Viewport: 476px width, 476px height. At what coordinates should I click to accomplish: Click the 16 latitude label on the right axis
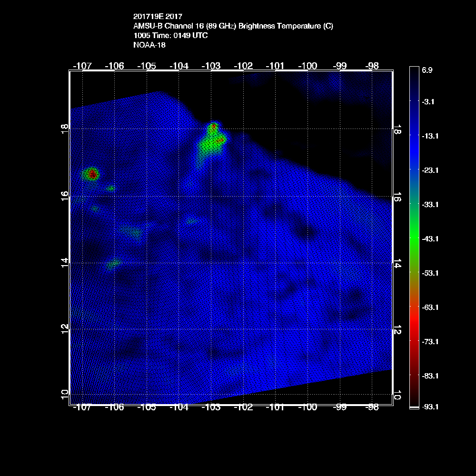(x=397, y=197)
